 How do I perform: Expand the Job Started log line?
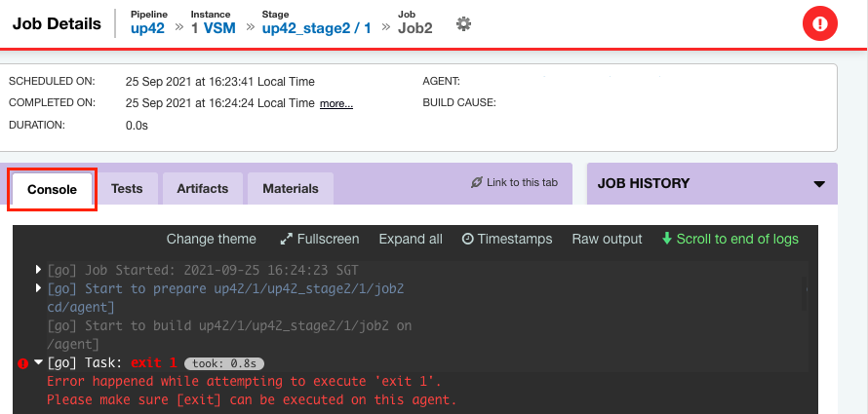(38, 270)
